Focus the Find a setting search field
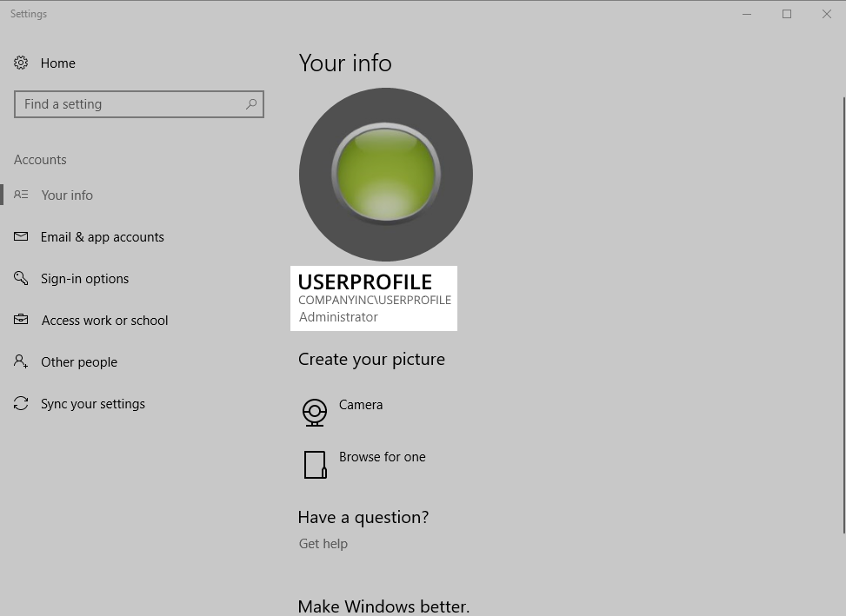 click(130, 104)
